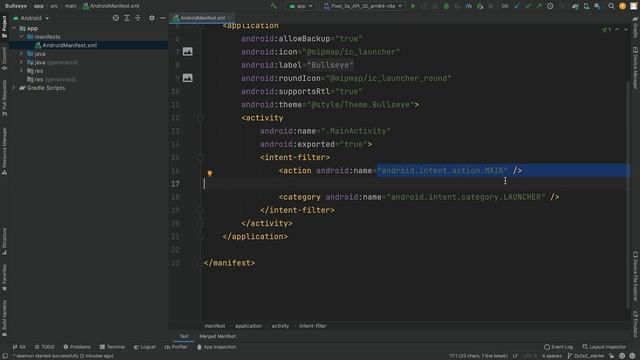Click the inspection widget checkmark in editor corner
This screenshot has height=360, width=640.
(607, 29)
